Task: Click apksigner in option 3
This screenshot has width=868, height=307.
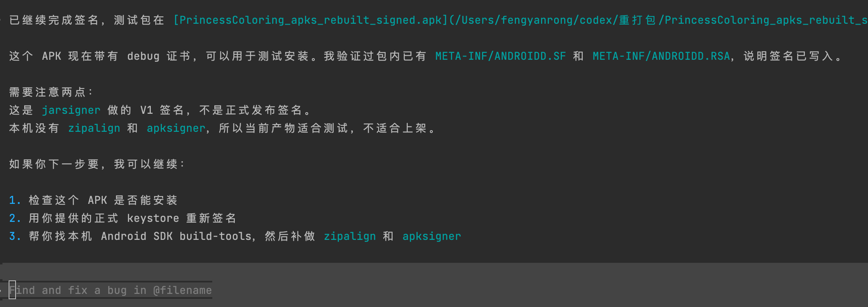Action: 432,236
